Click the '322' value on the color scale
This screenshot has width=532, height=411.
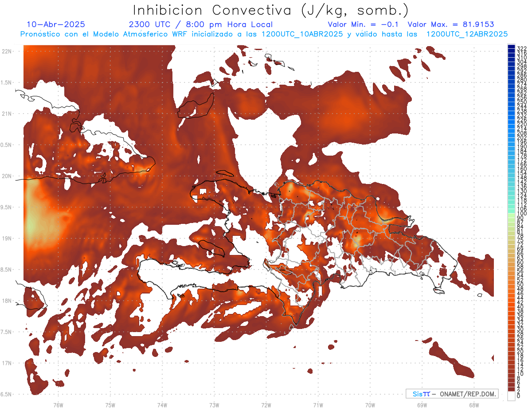[x=522, y=48]
